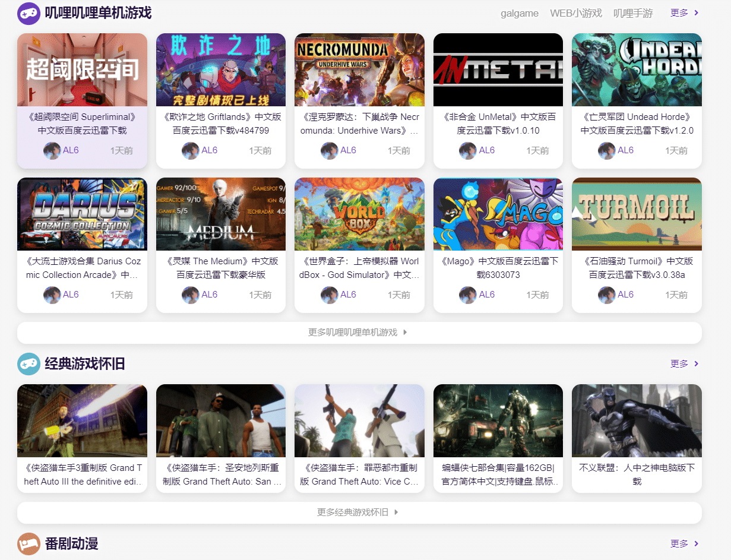The image size is (731, 560).
Task: Open the 《亡灵军团 Undead Horde》 title link
Action: point(637,124)
